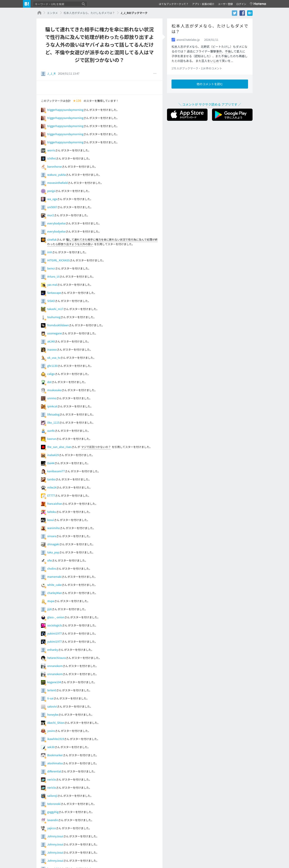Click J_J_R's profile avatar icon
This screenshot has width=289, height=868.
(43, 73)
